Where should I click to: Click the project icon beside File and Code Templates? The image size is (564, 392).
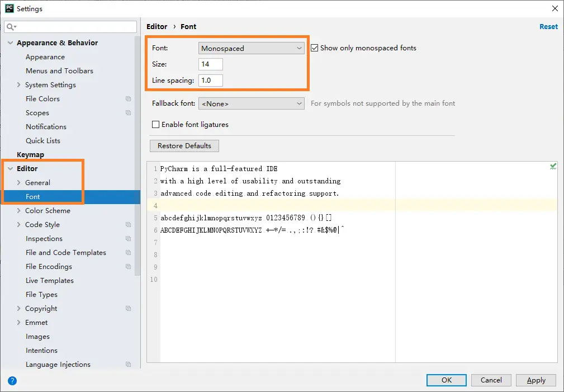pos(129,252)
